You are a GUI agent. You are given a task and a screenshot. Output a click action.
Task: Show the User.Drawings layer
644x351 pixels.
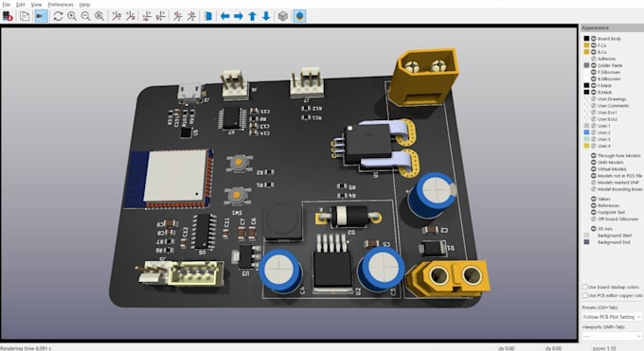(594, 99)
